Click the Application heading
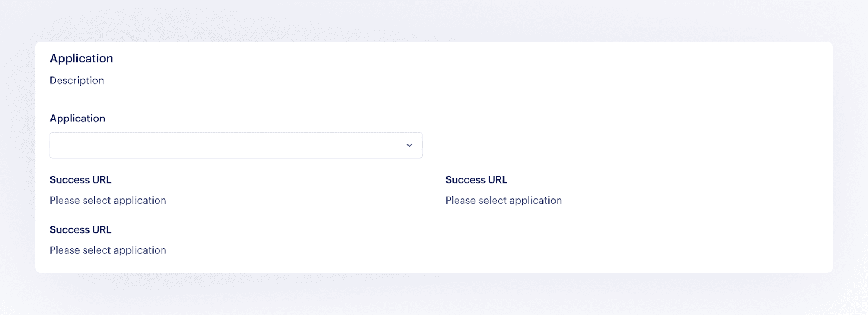This screenshot has height=315, width=868. [x=81, y=58]
